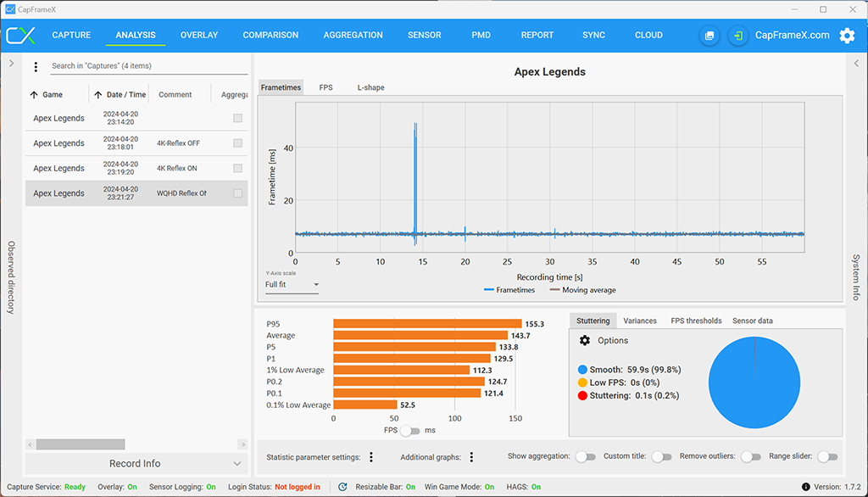Screen dimensions: 868x497
Task: Switch to the Variances tab
Action: (x=640, y=321)
